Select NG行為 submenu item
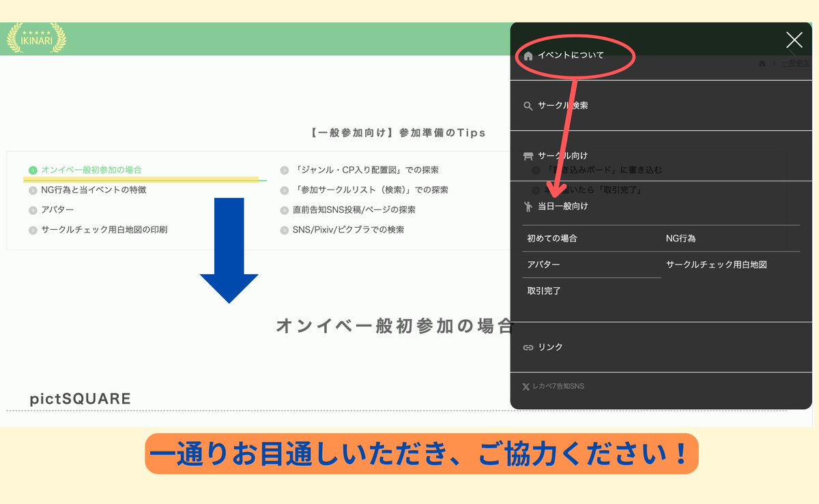The image size is (819, 504). click(681, 239)
